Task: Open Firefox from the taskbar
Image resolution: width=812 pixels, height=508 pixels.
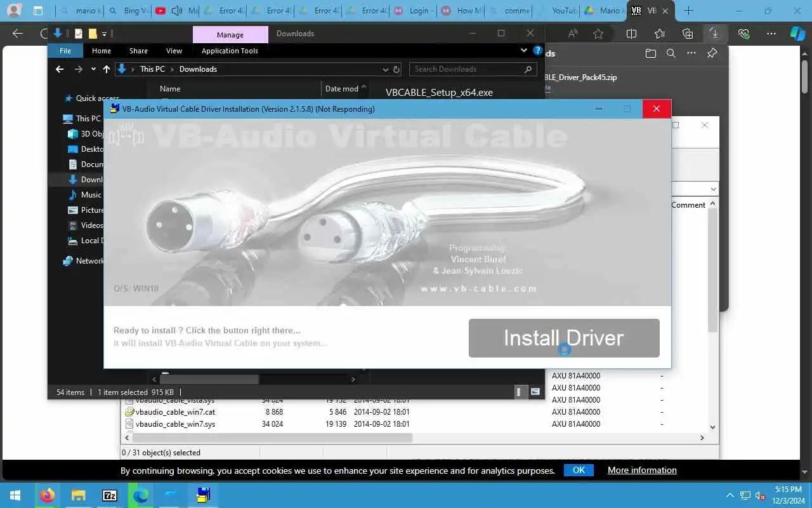Action: (47, 495)
